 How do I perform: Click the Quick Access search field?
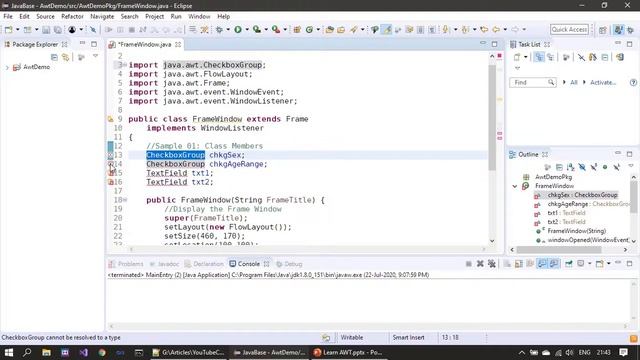(x=569, y=29)
